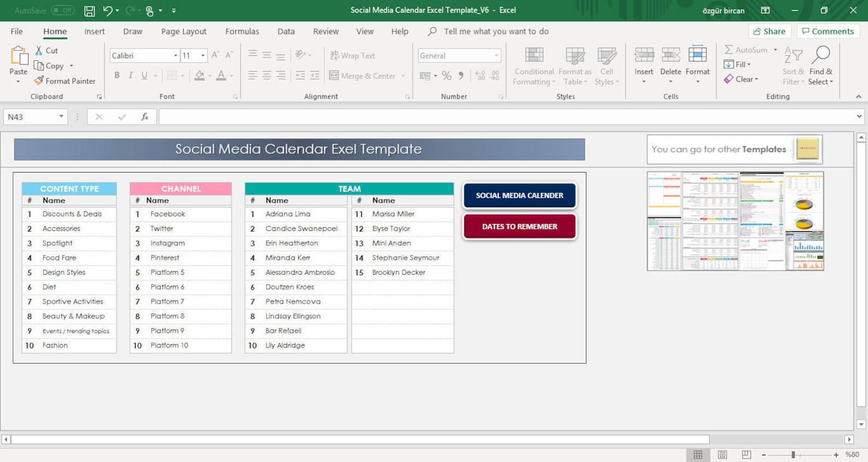This screenshot has width=868, height=462.
Task: Open Find & Select magnifier
Action: click(821, 66)
